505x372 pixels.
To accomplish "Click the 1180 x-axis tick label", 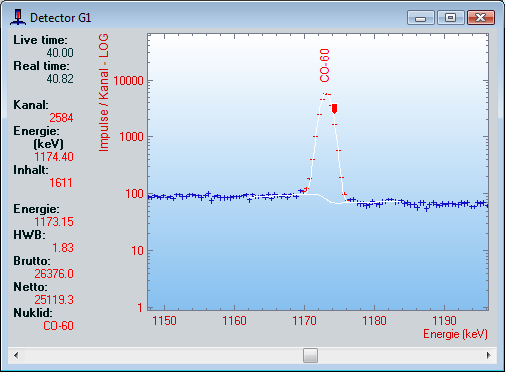I will pyautogui.click(x=374, y=321).
